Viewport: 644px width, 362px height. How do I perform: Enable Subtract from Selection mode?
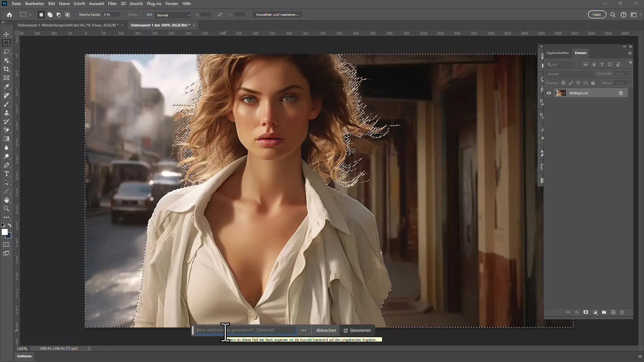coord(59,15)
